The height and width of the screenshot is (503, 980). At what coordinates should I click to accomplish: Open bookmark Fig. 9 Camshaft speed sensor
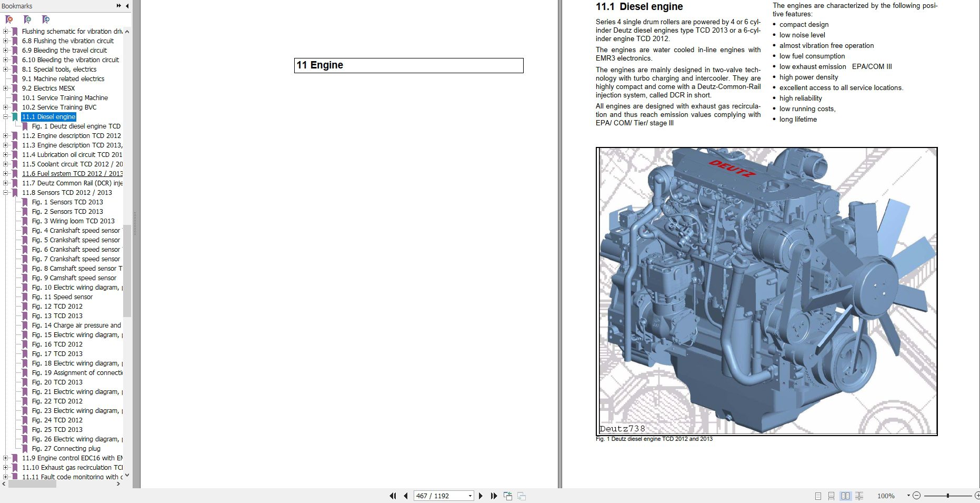coord(74,278)
